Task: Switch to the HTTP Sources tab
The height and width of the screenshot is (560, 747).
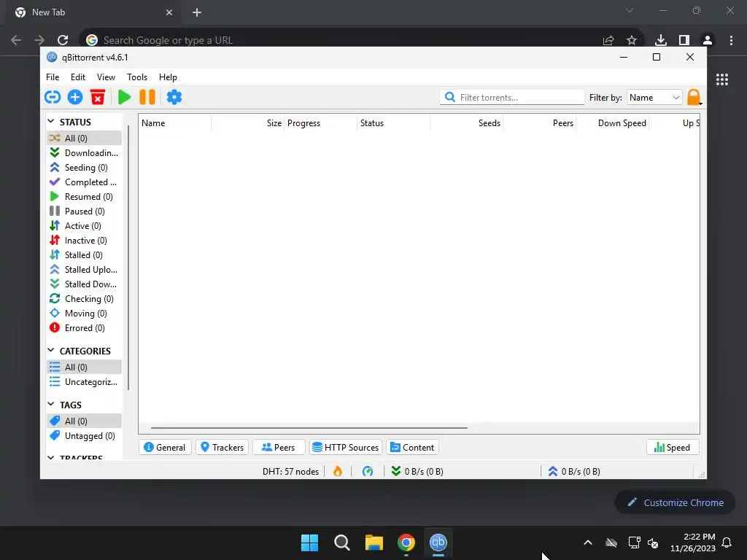Action: (x=346, y=447)
